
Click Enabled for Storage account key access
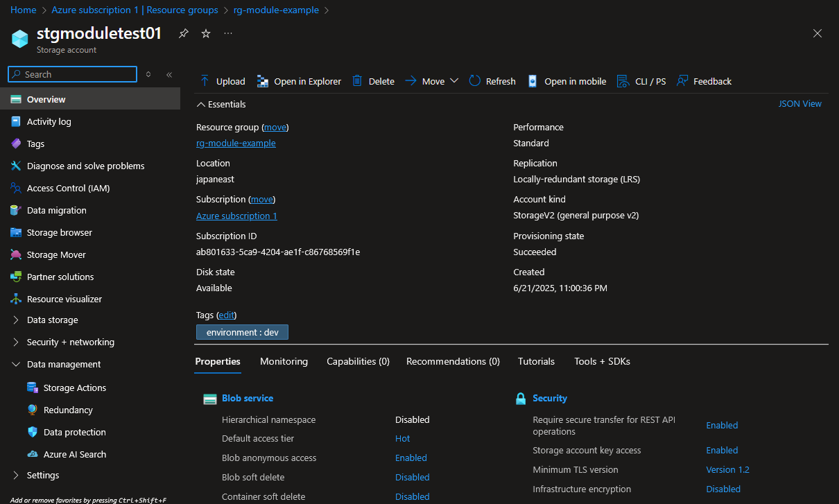click(x=722, y=450)
